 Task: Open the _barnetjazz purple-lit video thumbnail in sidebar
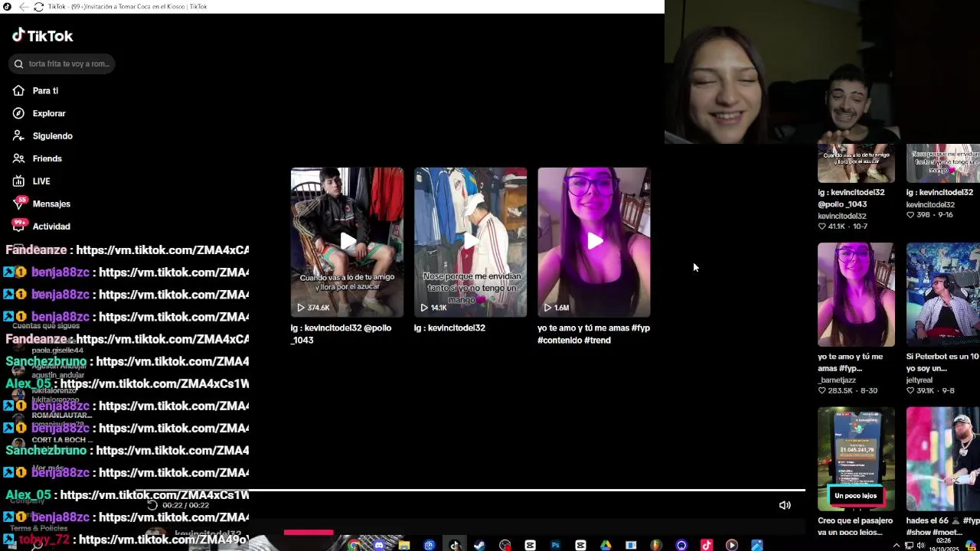point(856,295)
